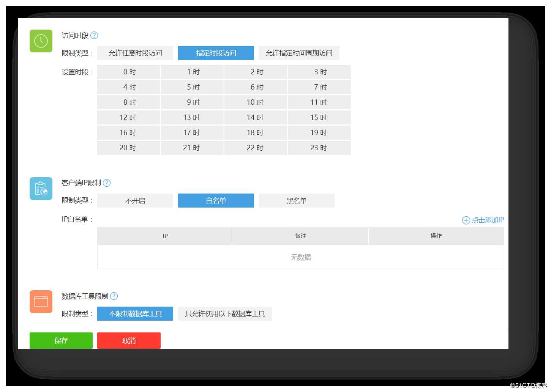Toggle the 0 时 hour slot
551x392 pixels.
coord(128,72)
